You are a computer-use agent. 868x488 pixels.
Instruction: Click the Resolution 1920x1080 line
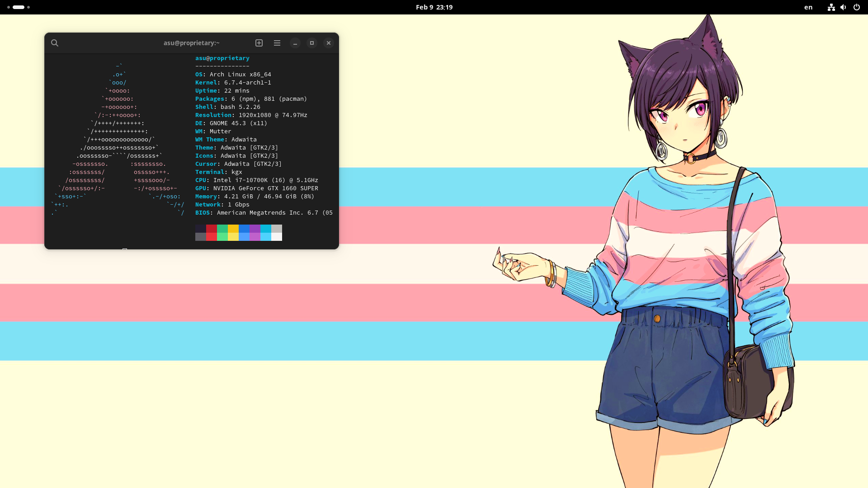[x=251, y=115]
